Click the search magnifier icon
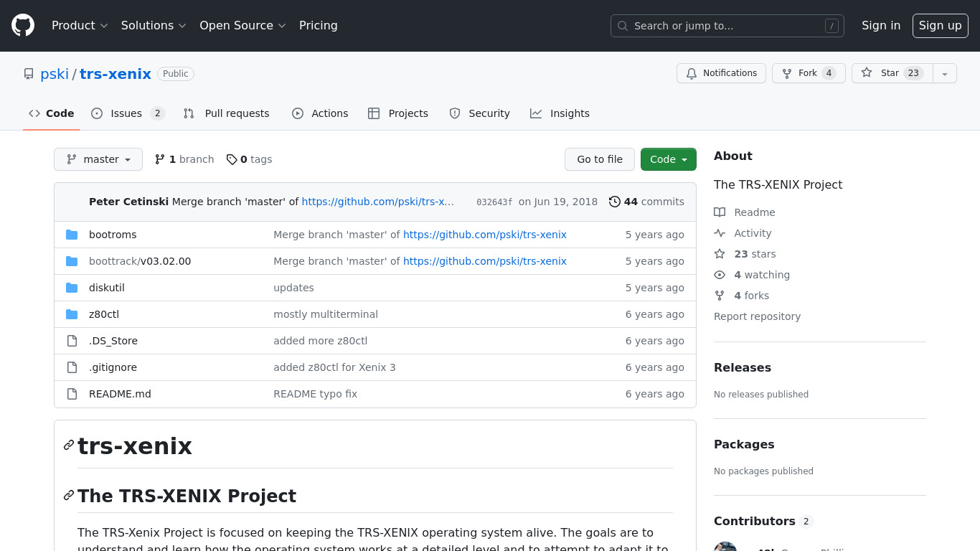 coord(623,26)
